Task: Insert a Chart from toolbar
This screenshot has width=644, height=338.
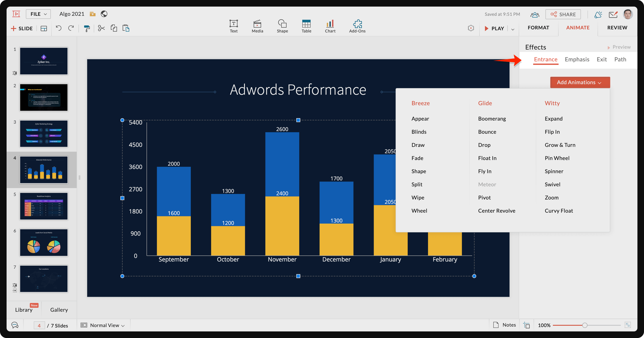Action: [x=330, y=26]
